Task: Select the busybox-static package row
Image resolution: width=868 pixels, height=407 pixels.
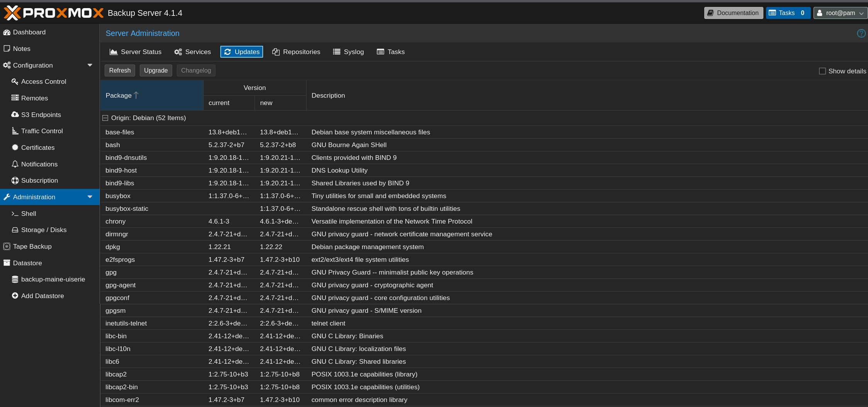Action: [484, 209]
